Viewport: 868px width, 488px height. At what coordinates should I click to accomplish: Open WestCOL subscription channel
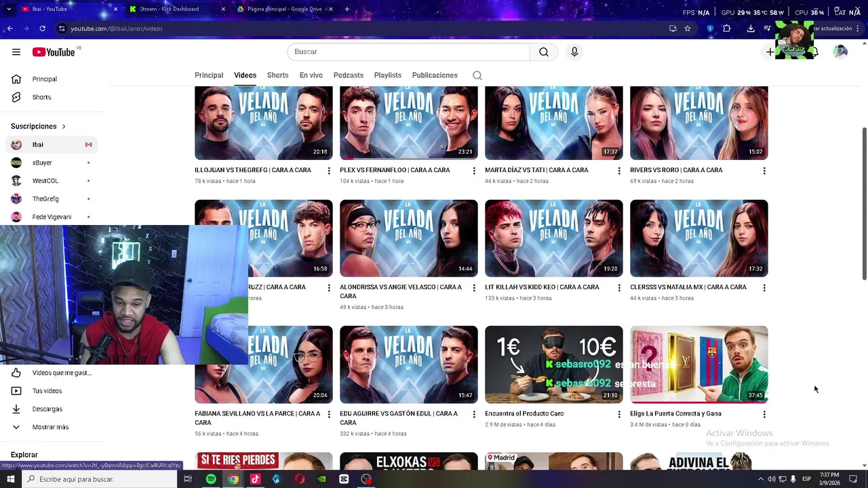(x=52, y=181)
